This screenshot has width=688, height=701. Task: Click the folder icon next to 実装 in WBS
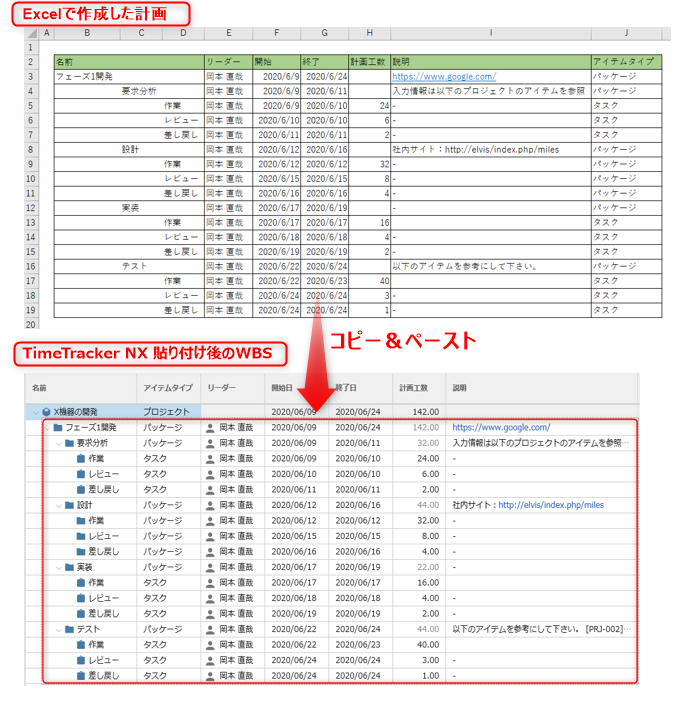pos(69,567)
